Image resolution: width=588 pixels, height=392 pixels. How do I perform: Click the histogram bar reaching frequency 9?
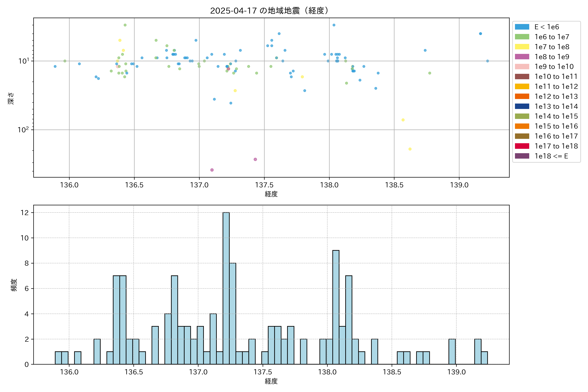coord(336,307)
